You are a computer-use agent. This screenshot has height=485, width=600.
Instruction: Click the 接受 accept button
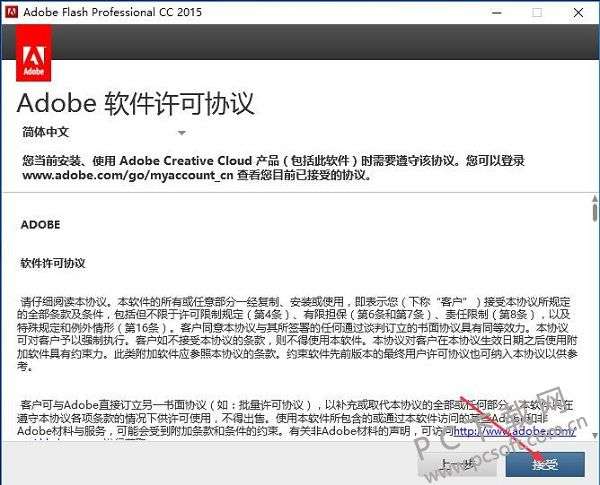tap(545, 464)
